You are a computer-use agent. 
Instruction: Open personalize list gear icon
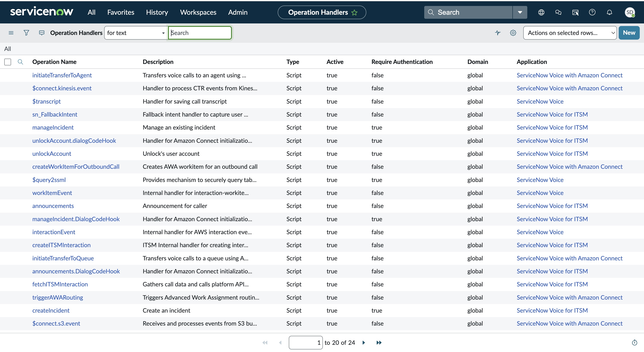point(513,33)
